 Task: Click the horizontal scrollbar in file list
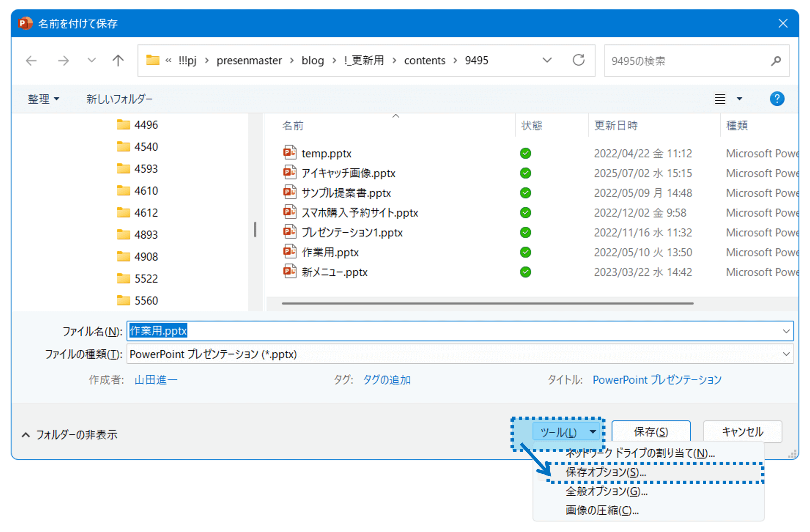click(487, 303)
